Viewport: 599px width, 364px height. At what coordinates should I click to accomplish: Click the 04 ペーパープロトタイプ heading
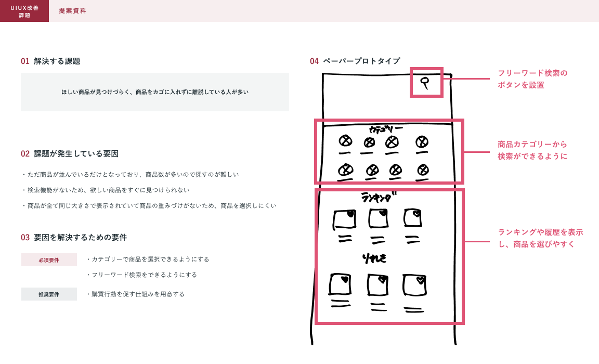(x=355, y=61)
